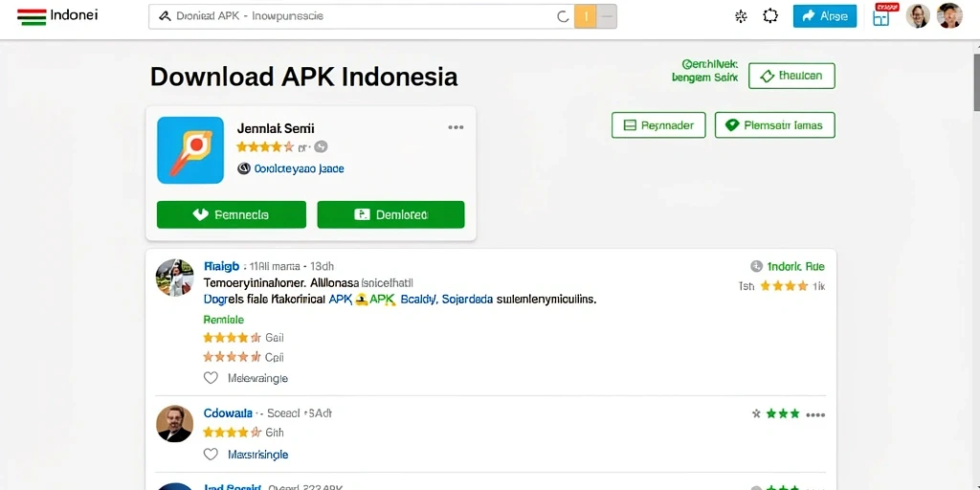The image size is (980, 490).
Task: Click the heart icon beside Meleeraingle
Action: click(x=212, y=378)
